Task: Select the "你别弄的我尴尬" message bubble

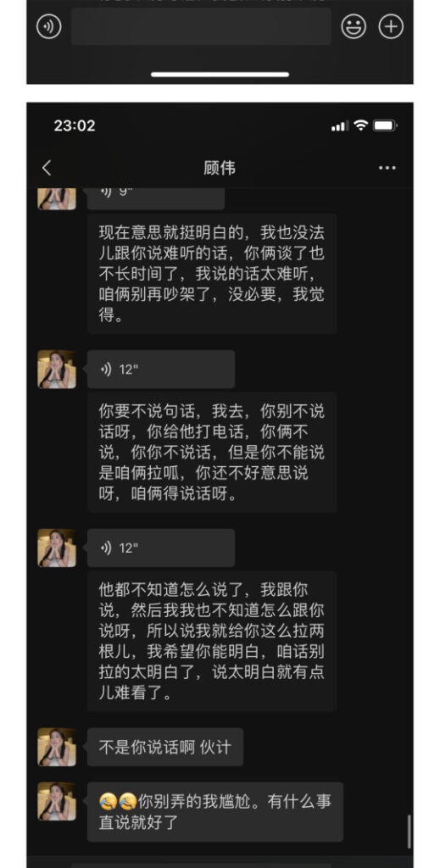Action: (214, 811)
